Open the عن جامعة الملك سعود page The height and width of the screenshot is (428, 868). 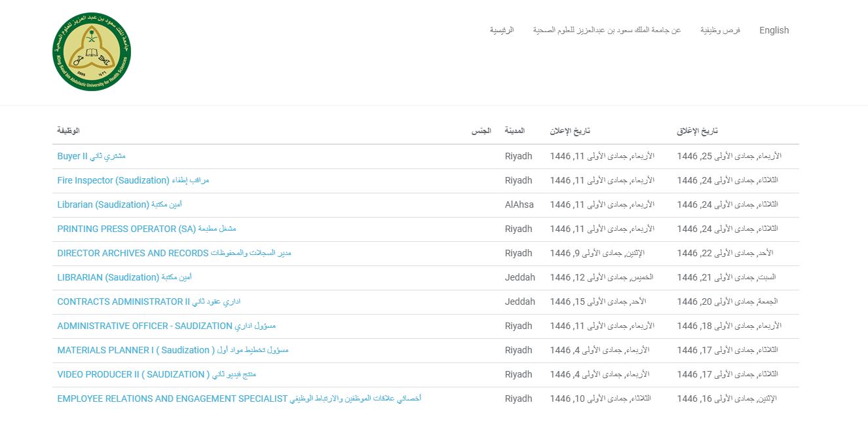tap(607, 30)
